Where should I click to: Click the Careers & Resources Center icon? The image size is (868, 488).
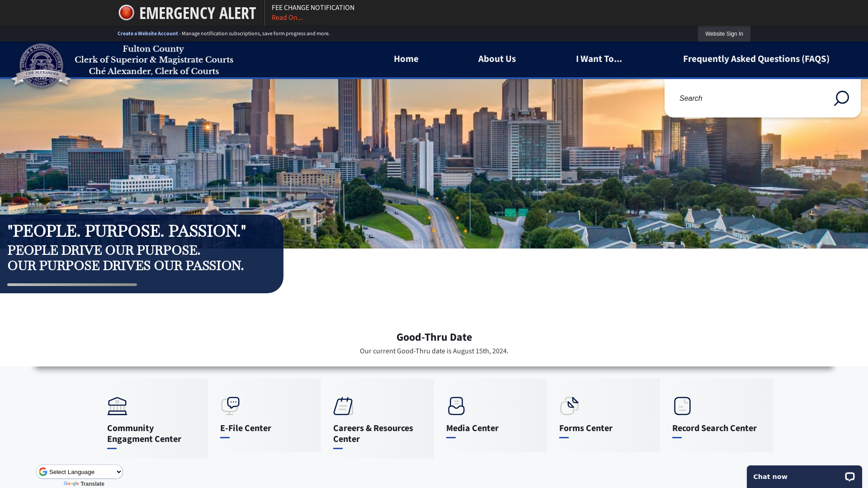343,406
